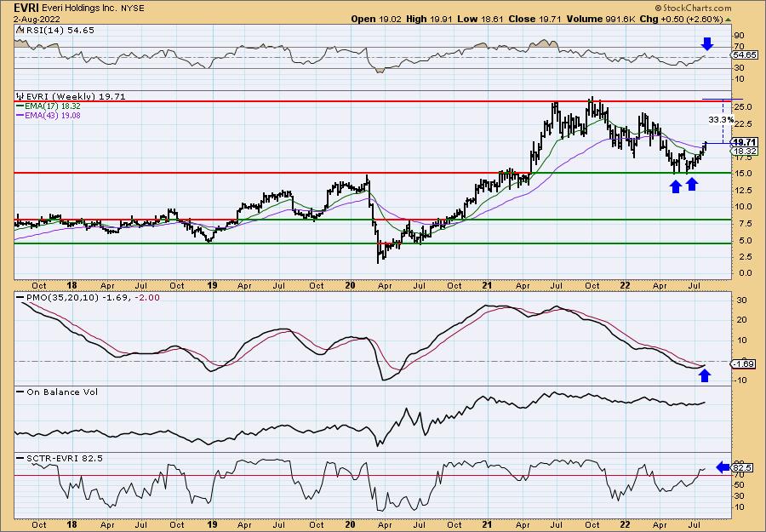This screenshot has height=532, width=766.
Task: Click the 25.0 price axis label
Action: coord(745,106)
